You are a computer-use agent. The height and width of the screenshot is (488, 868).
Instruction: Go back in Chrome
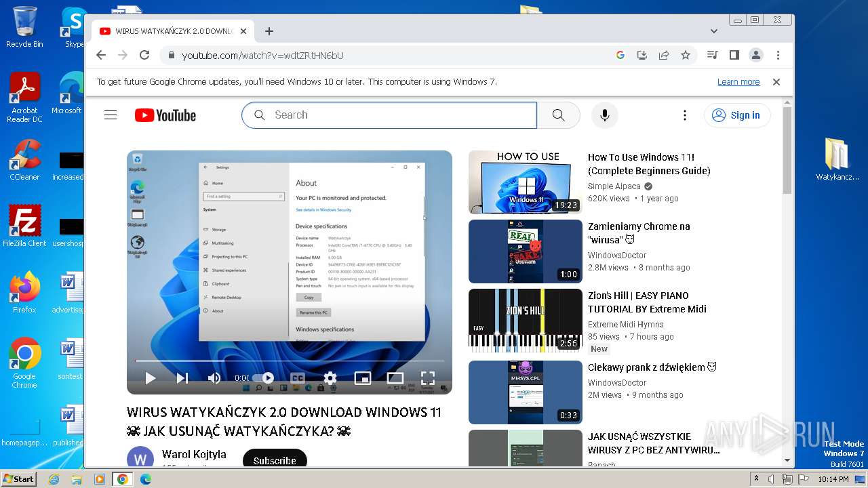101,55
